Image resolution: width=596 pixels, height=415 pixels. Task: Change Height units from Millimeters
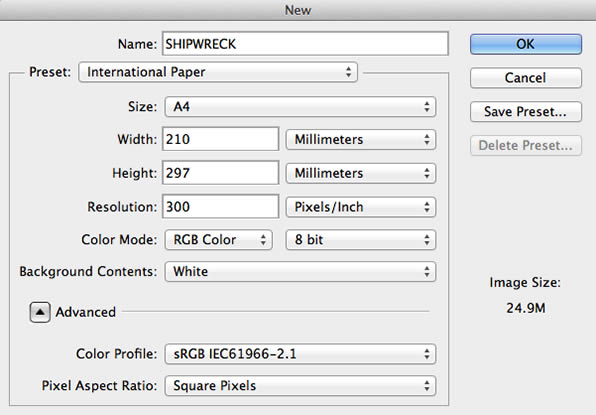click(x=361, y=173)
